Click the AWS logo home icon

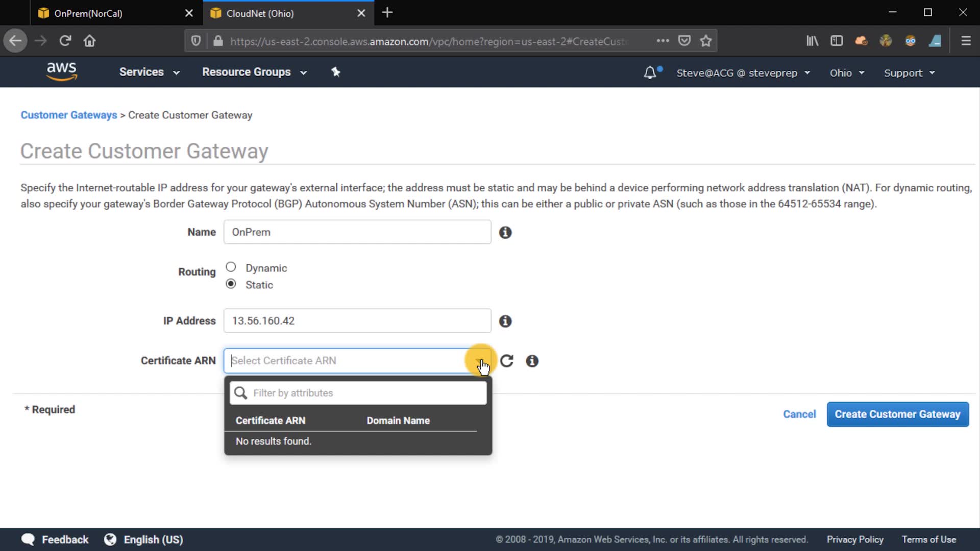(x=61, y=71)
